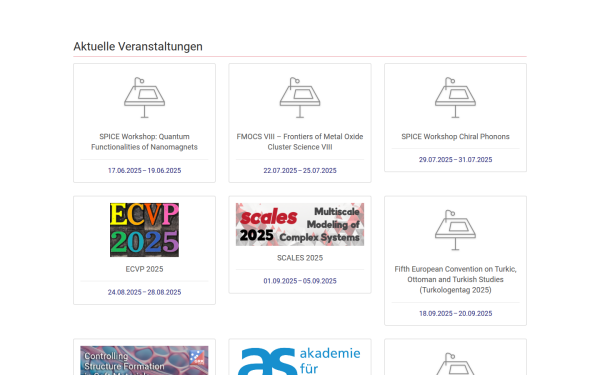Open 'SPICE Workshop Chiral Phonons' title link
Image resolution: width=600 pixels, height=375 pixels.
point(455,137)
